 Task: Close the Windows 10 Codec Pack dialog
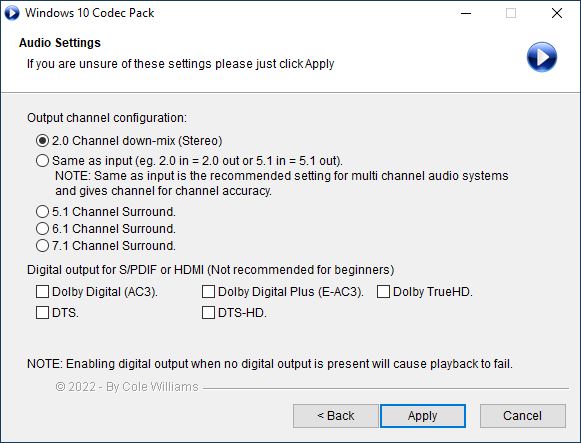(x=557, y=13)
